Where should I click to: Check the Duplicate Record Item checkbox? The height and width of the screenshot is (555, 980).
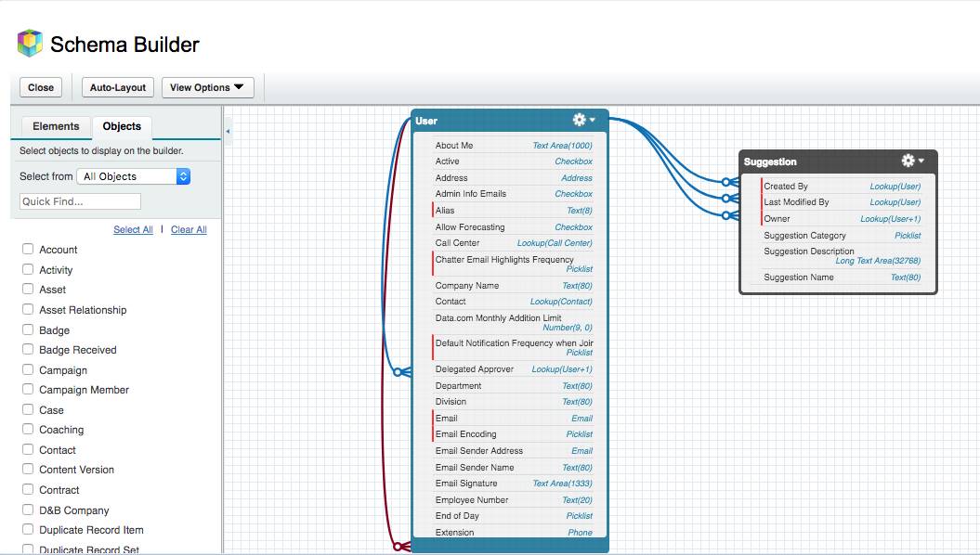[x=28, y=529]
